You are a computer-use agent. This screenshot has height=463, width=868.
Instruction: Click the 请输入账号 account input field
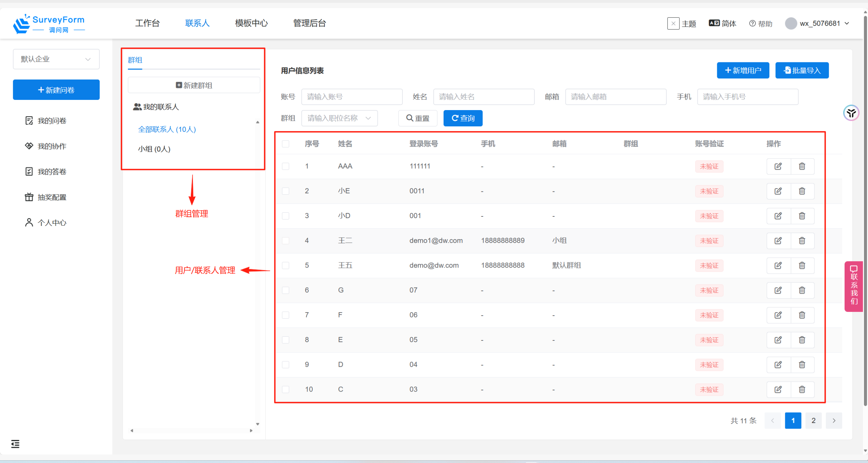(352, 97)
